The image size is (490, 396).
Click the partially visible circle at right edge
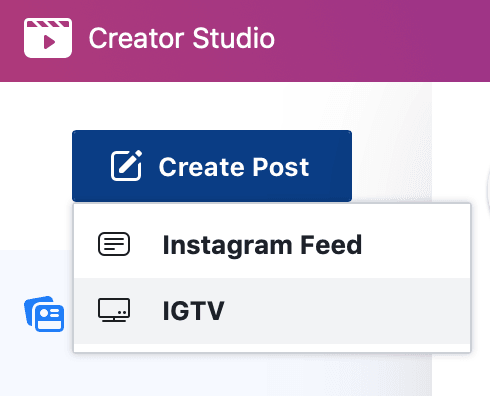(488, 193)
